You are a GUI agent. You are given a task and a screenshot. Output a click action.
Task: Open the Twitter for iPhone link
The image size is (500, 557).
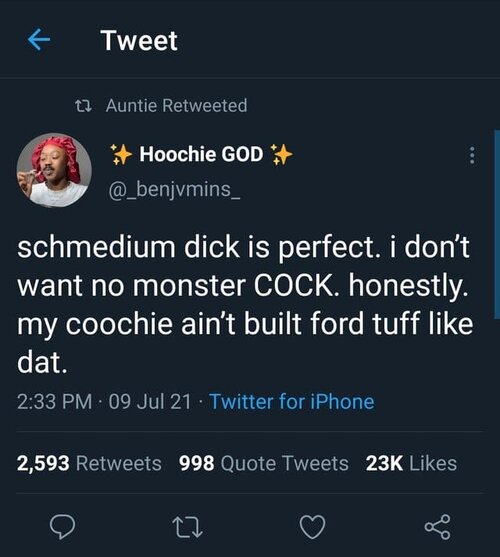(292, 402)
